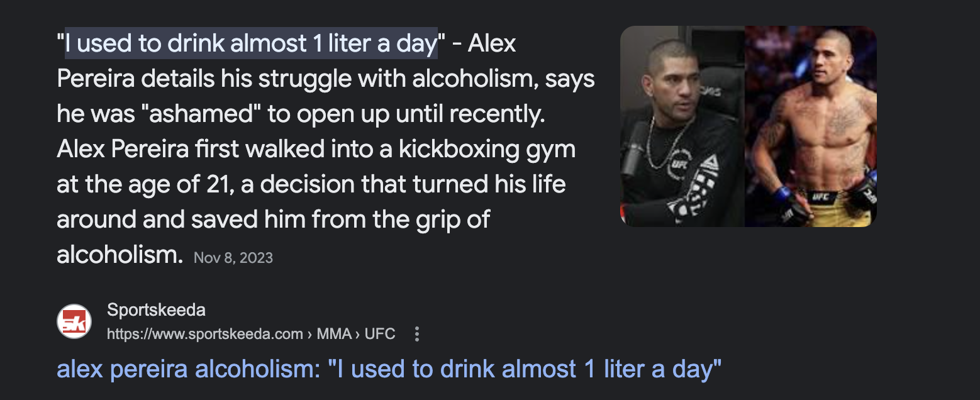The height and width of the screenshot is (400, 980).
Task: Select the MMA breadcrumb in the URL
Action: (x=334, y=334)
